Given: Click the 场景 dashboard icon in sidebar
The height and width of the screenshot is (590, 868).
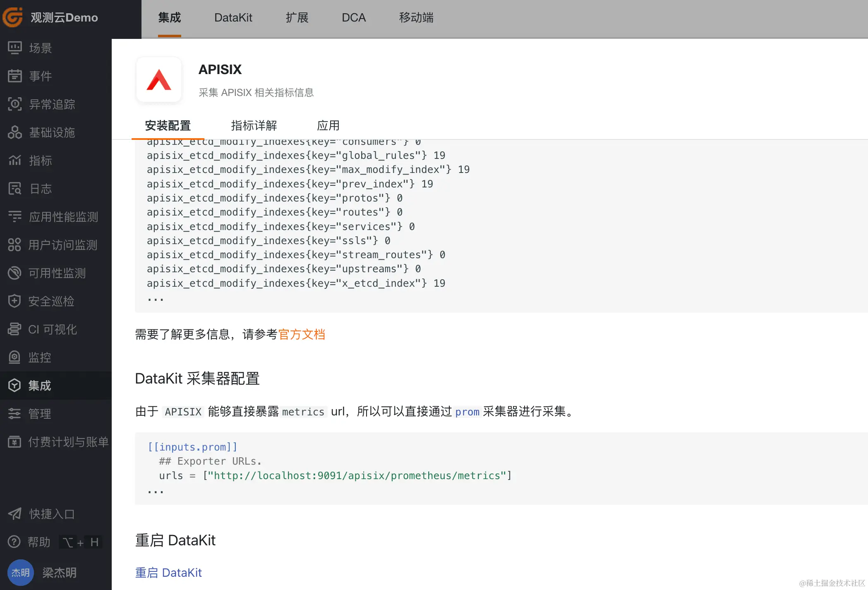Looking at the screenshot, I should click(15, 48).
